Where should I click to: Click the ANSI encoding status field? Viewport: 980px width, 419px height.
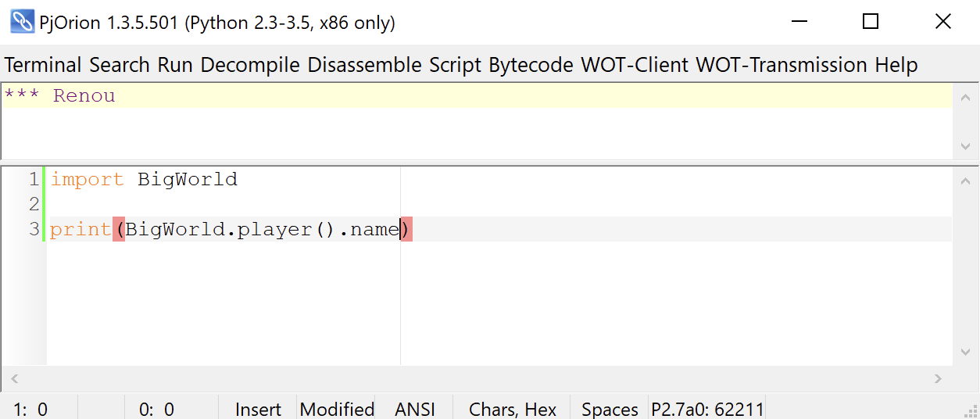coord(414,409)
